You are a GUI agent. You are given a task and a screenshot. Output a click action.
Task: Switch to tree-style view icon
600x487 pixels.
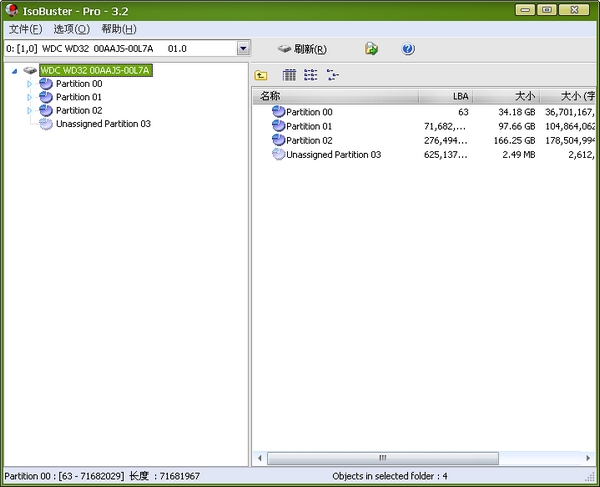click(332, 75)
